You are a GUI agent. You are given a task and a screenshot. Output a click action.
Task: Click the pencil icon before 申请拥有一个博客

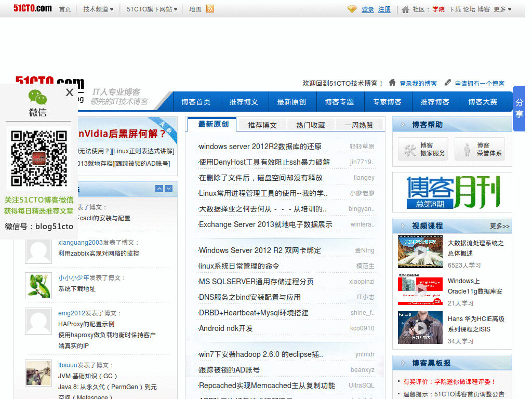pyautogui.click(x=448, y=83)
